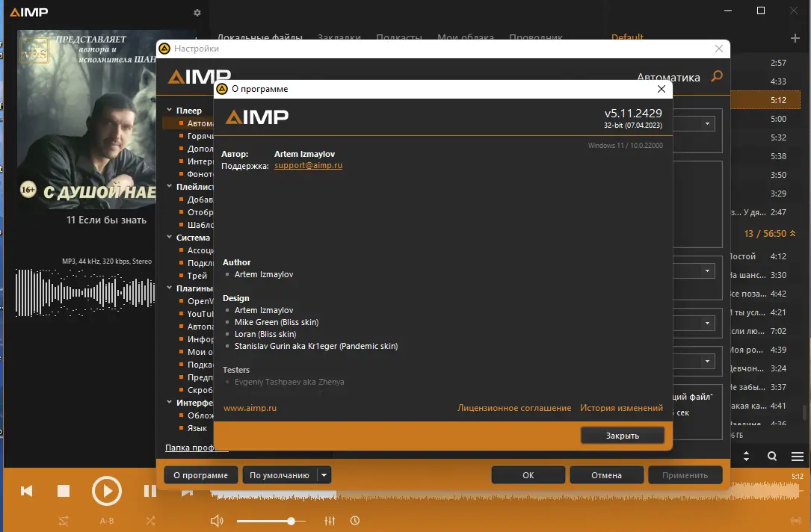This screenshot has width=811, height=532.
Task: Open the playlist hamburger menu icon
Action: coord(796,456)
